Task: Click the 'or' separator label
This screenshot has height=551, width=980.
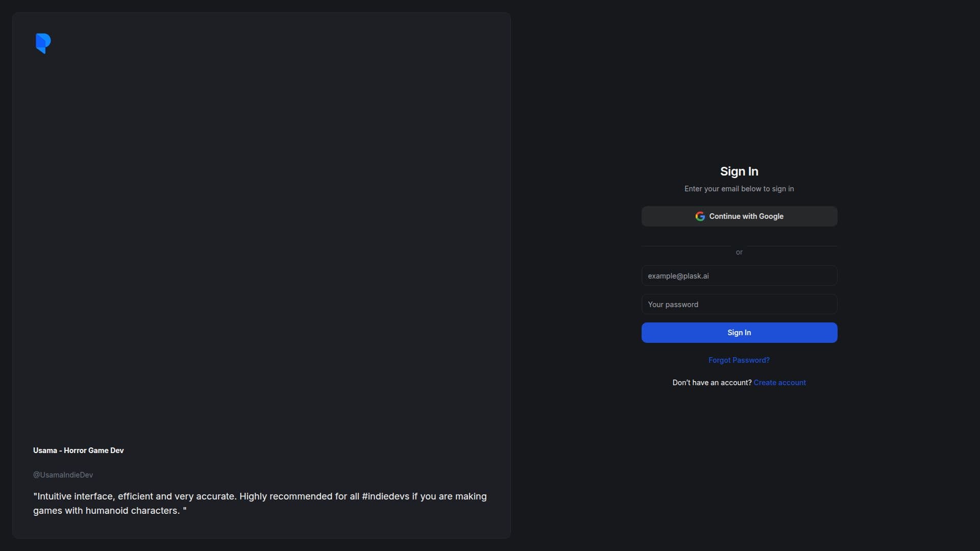Action: (739, 252)
